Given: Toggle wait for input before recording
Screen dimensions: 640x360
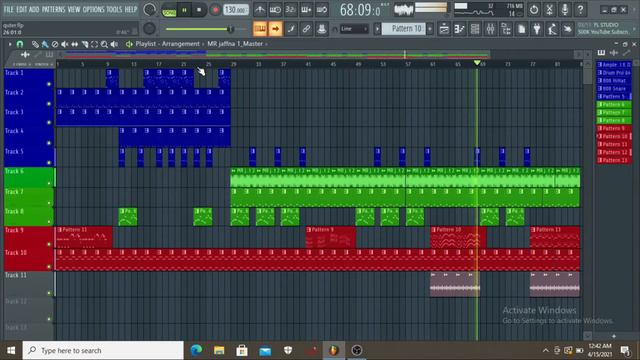Looking at the screenshot, I should click(x=275, y=9).
